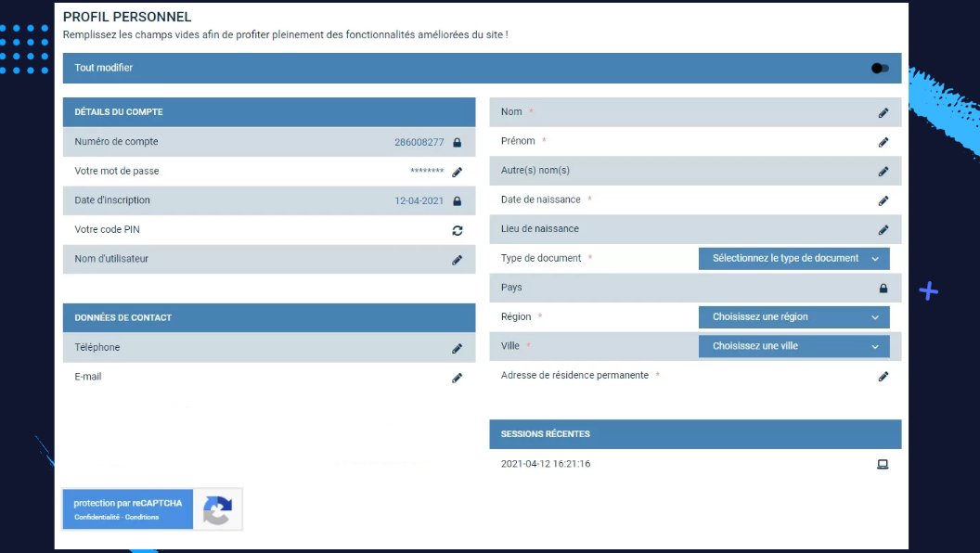Click the PROFIL PERSONNEL heading
The image size is (980, 553).
(x=127, y=17)
